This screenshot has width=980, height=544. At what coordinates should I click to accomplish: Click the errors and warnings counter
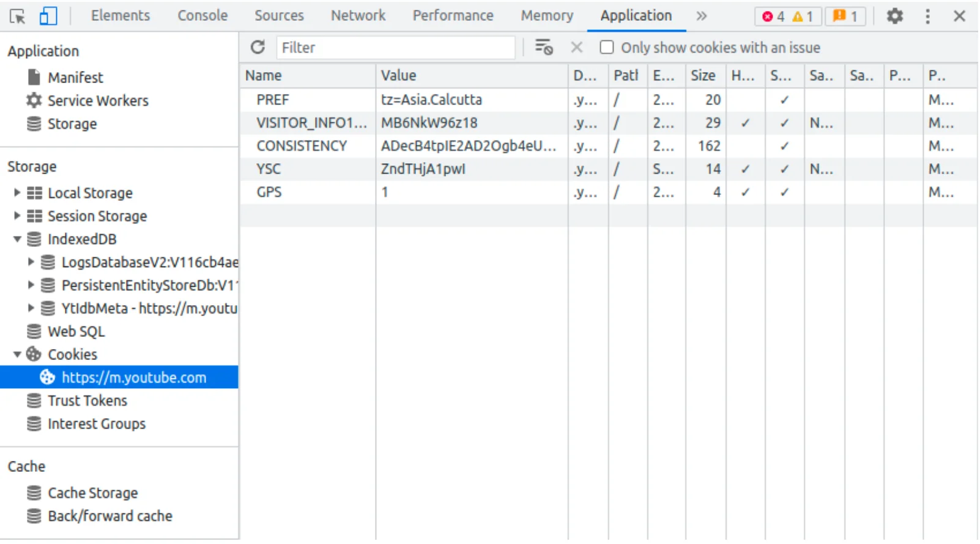[789, 17]
